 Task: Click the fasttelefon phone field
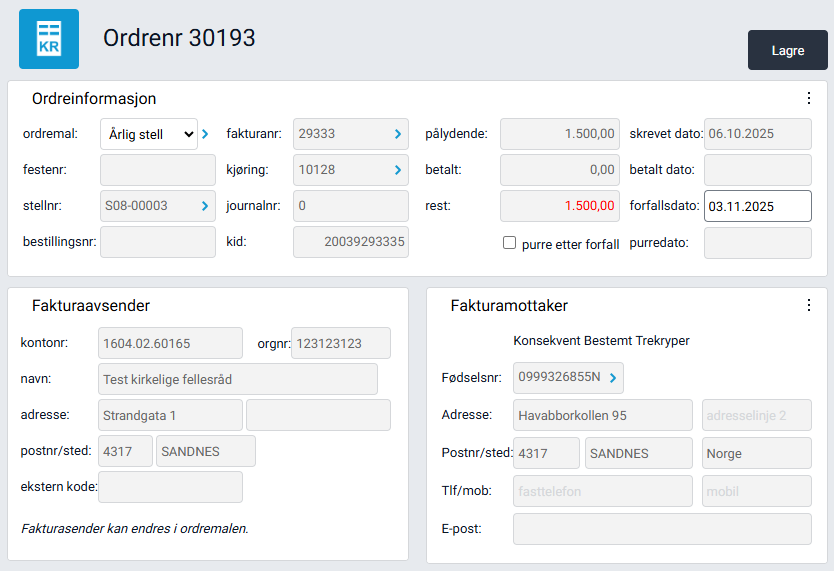(x=602, y=491)
